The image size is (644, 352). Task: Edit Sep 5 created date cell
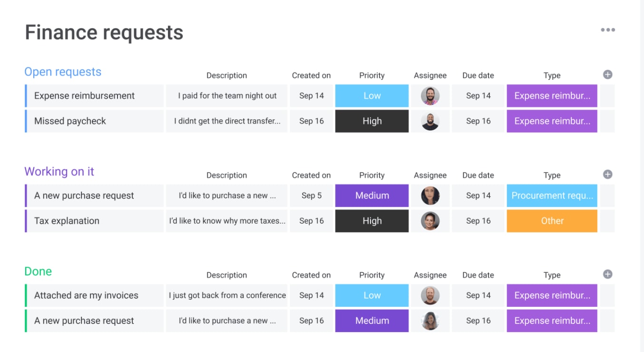tap(312, 196)
